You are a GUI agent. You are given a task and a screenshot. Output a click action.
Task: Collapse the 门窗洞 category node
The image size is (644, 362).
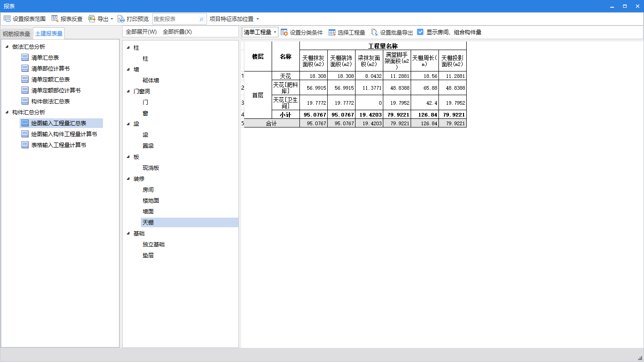128,91
